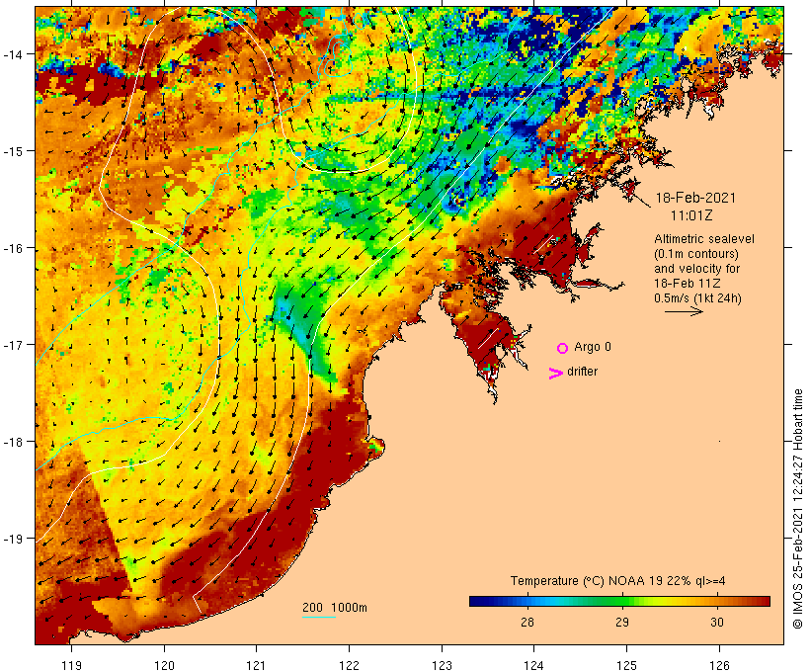810x672 pixels.
Task: Click the color bar label '28'
Action: pyautogui.click(x=526, y=622)
